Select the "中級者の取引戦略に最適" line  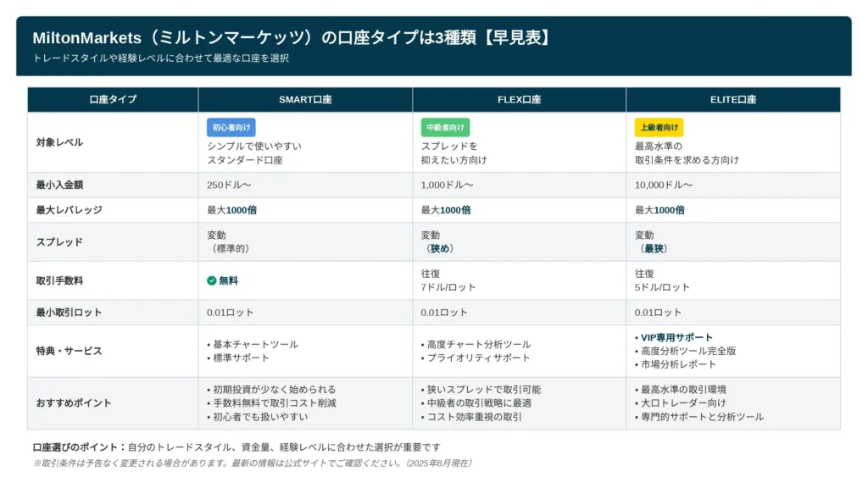(476, 402)
